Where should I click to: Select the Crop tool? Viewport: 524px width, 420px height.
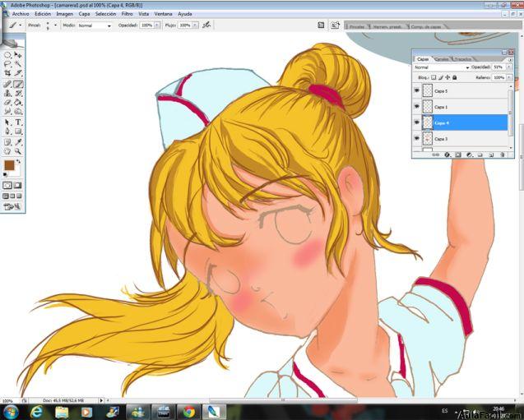(7, 73)
